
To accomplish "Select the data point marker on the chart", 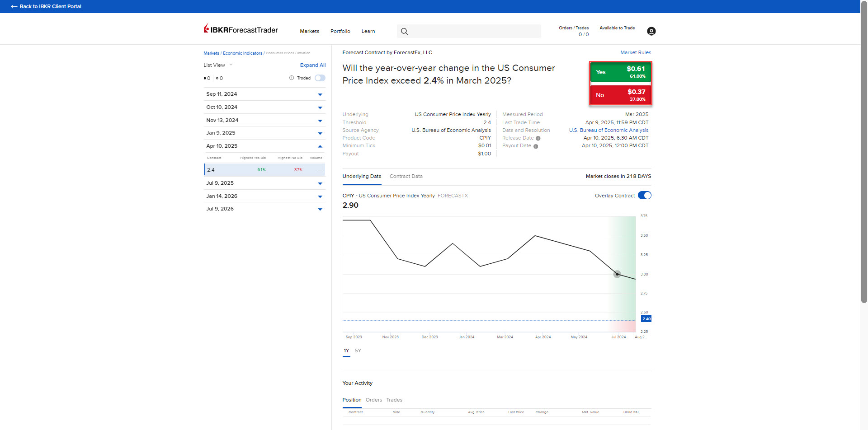I will click(617, 274).
